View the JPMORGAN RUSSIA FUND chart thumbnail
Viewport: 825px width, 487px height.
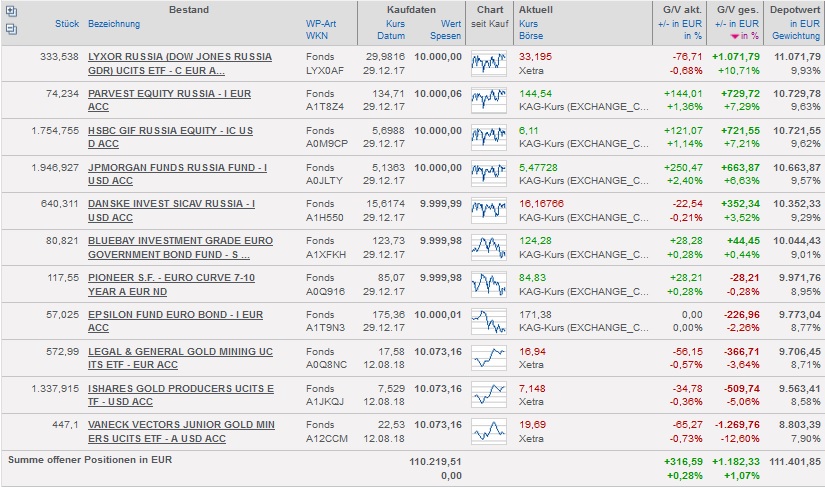coord(489,174)
